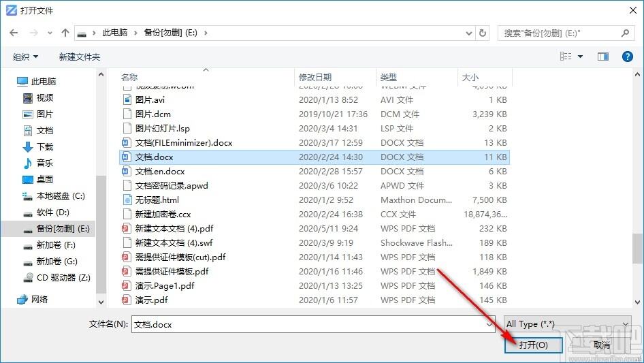The height and width of the screenshot is (363, 644).
Task: Click the 需提供证件模板(cut).pdf icon
Action: tap(126, 257)
